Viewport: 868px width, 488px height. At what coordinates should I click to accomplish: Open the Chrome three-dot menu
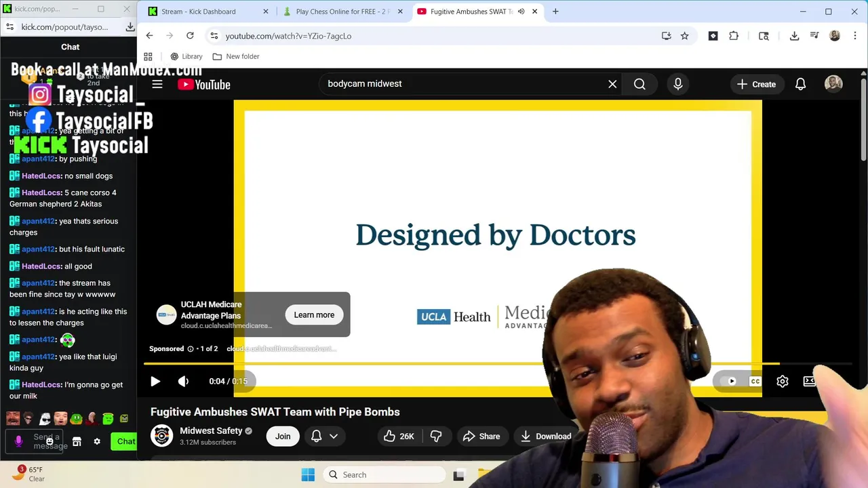pos(854,36)
